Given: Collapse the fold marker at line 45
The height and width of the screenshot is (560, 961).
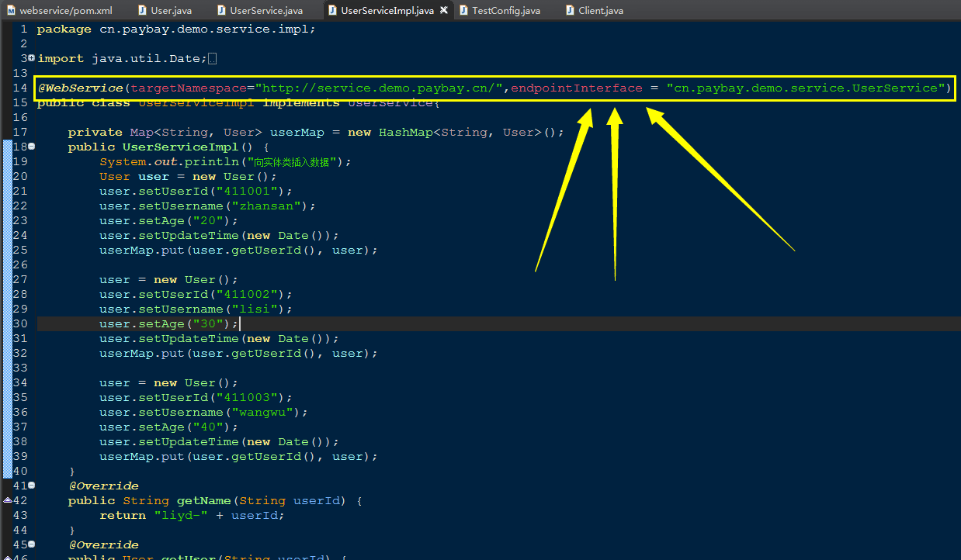Looking at the screenshot, I should pyautogui.click(x=31, y=544).
